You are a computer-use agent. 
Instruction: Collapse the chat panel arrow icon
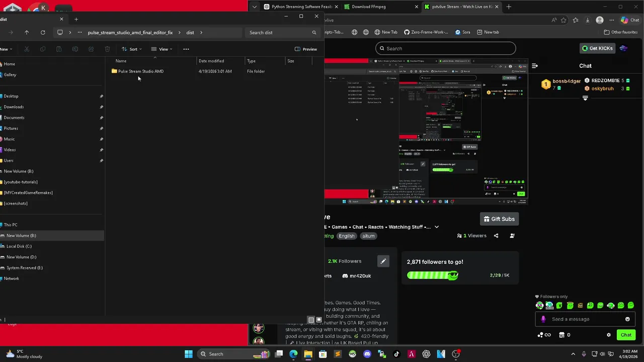click(535, 66)
